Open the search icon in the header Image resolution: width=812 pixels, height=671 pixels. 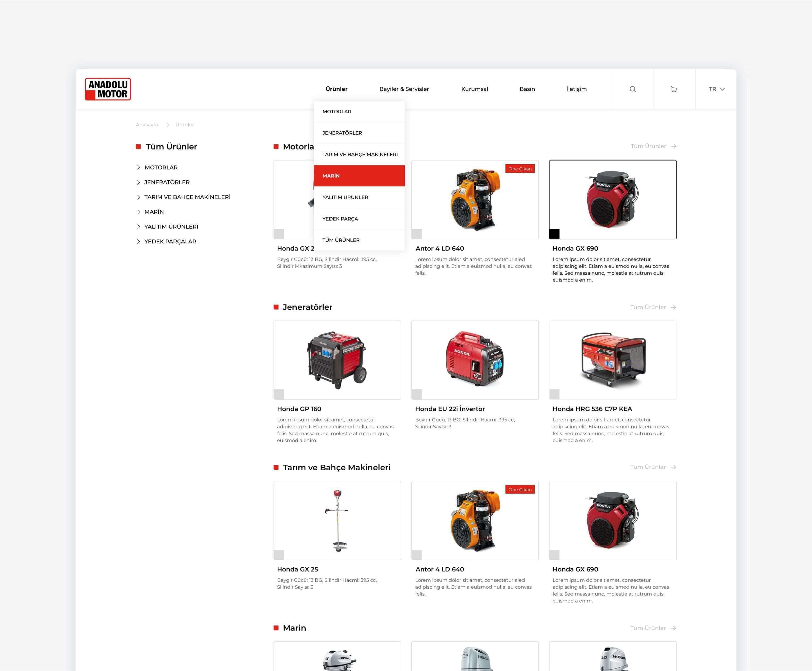(633, 89)
